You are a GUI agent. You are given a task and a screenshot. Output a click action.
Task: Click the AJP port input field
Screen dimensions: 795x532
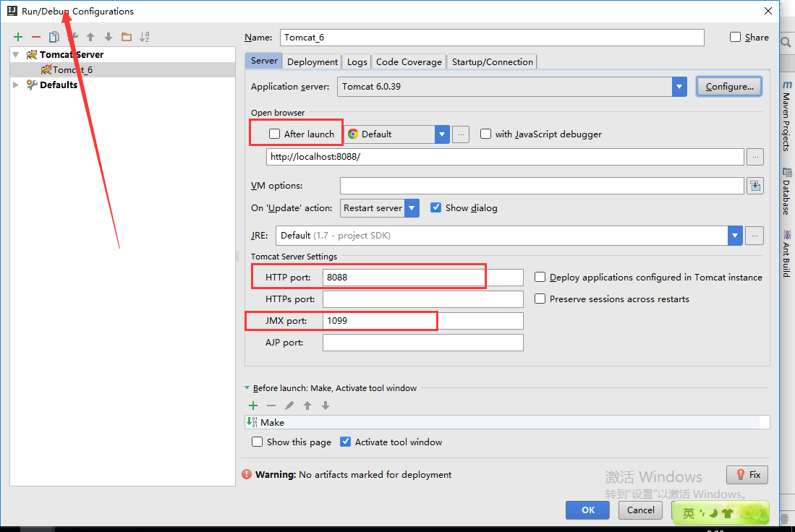[423, 343]
